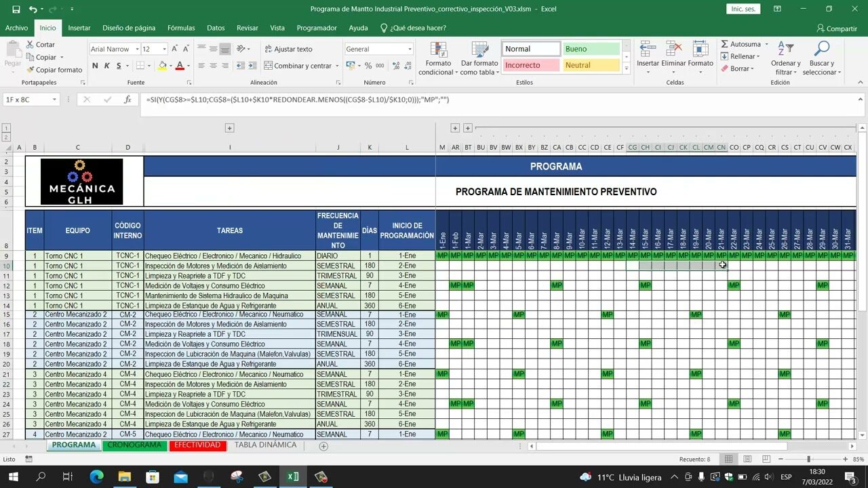Apply bold formatting with the N icon
This screenshot has height=488, width=868.
[95, 66]
